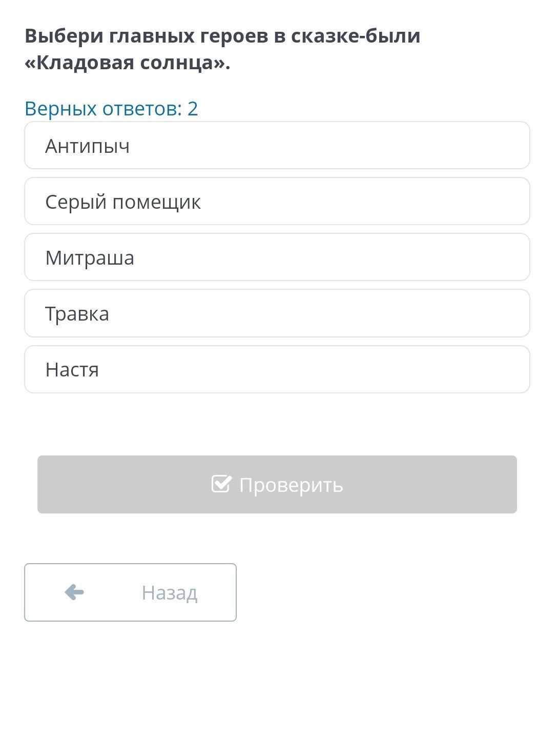Screen dimensions: 536x756
Task: Click the checkmark icon beside Проверить
Action: [x=221, y=484]
